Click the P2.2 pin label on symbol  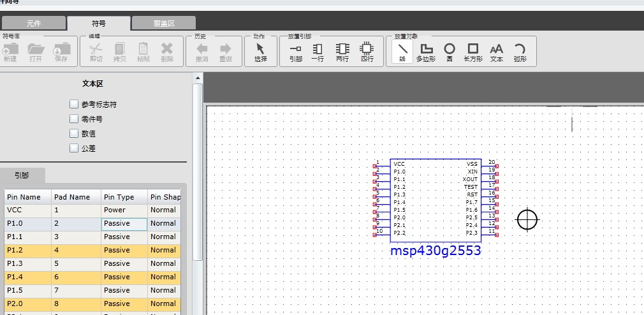pos(399,233)
